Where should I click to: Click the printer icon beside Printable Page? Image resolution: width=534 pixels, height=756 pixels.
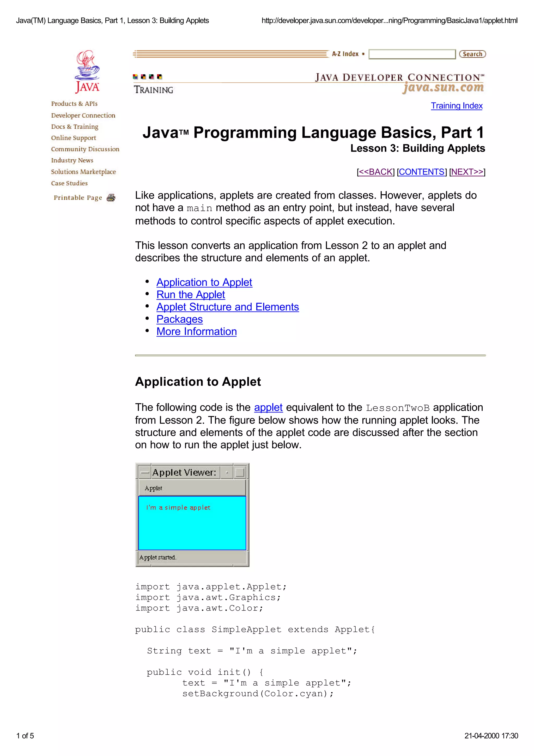(x=111, y=197)
